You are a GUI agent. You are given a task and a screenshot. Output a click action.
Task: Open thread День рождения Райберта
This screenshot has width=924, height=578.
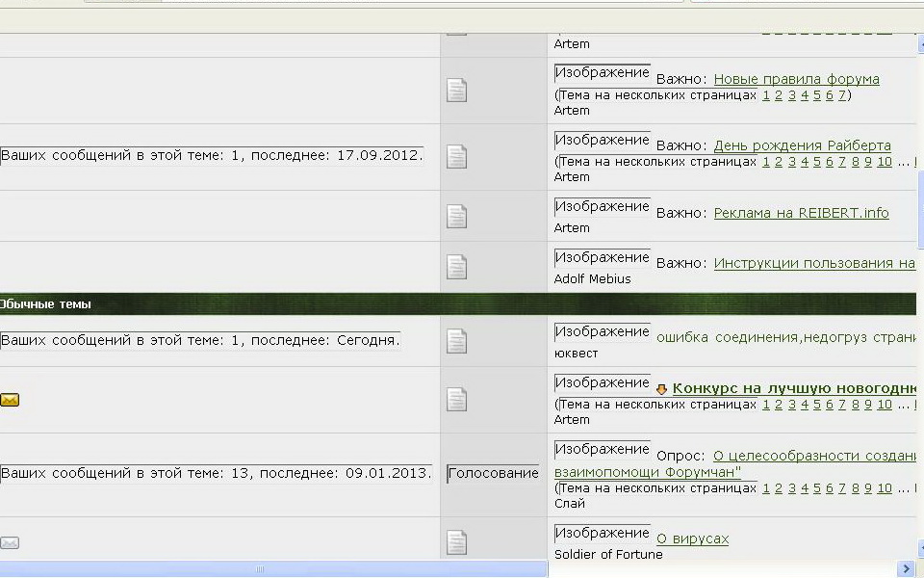pyautogui.click(x=802, y=145)
